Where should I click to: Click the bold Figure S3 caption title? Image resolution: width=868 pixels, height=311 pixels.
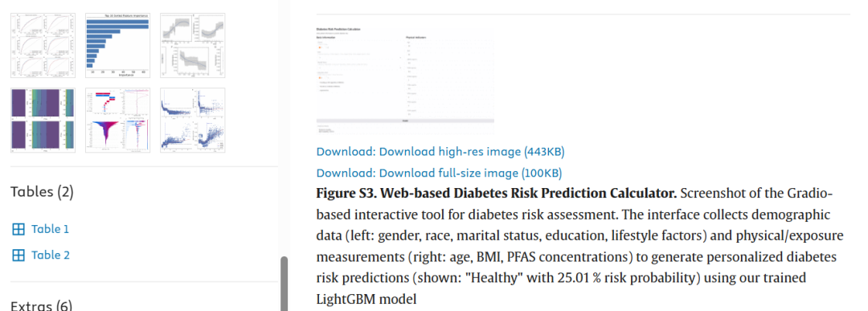coord(497,194)
